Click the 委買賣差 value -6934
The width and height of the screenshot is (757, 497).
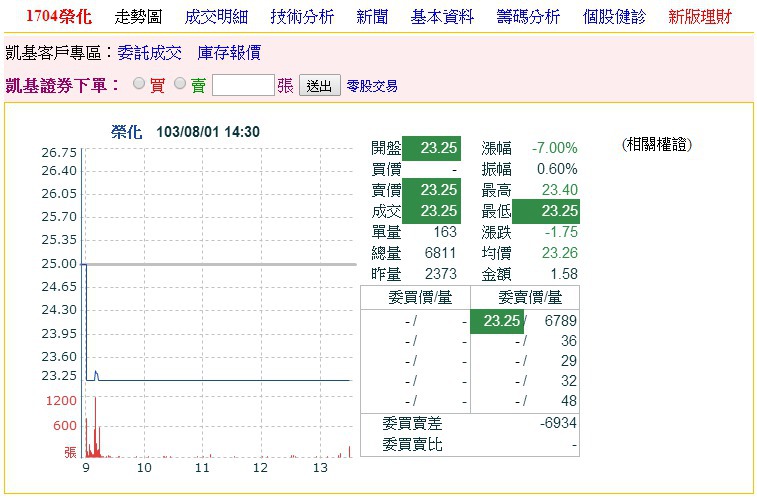[x=558, y=423]
